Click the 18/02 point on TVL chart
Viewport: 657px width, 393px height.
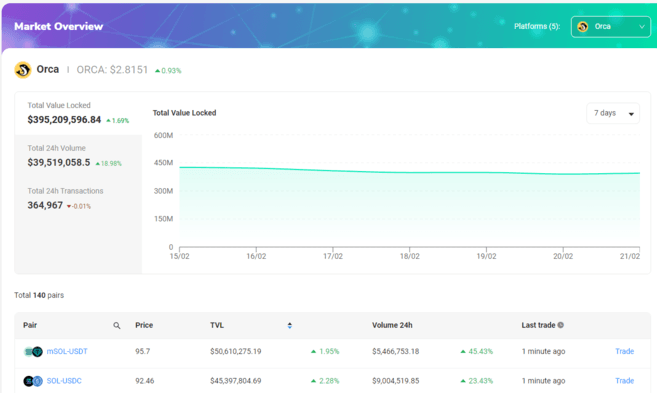point(409,172)
